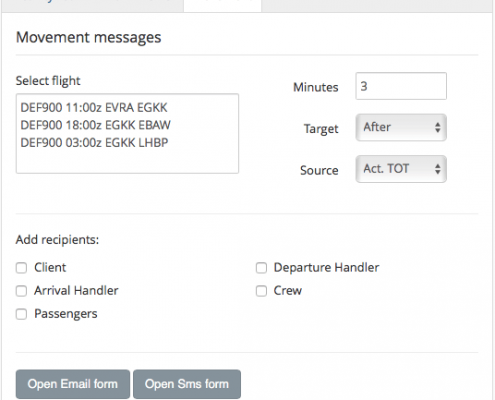Enable the Client recipient checkbox

21,268
